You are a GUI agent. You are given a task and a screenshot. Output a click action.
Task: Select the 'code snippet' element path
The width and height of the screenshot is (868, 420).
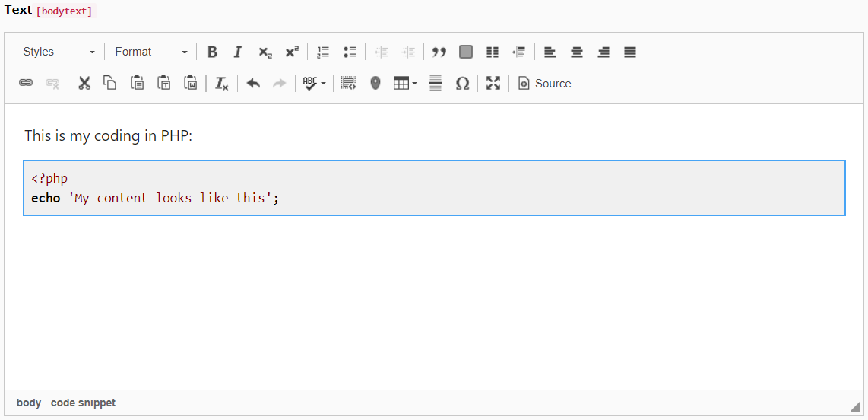pyautogui.click(x=83, y=402)
